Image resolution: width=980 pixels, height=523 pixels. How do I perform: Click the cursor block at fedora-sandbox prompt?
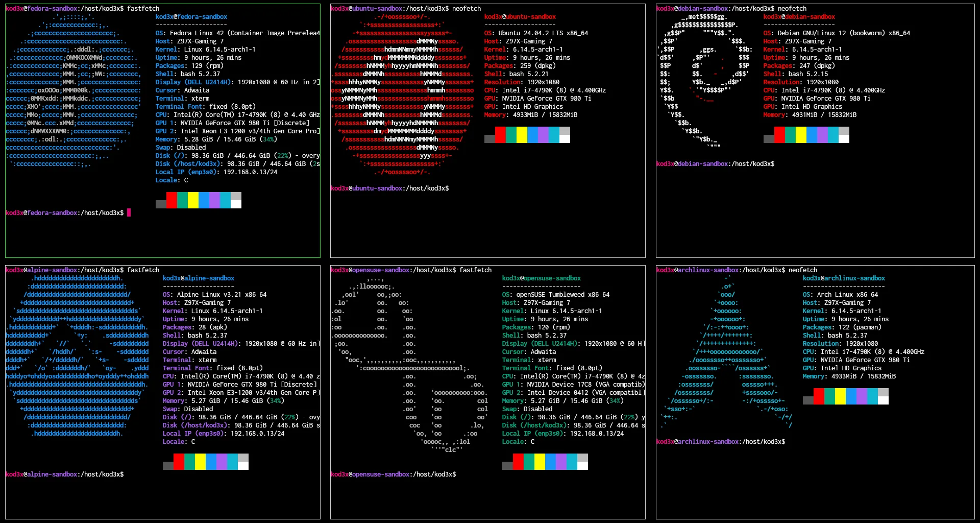coord(129,212)
